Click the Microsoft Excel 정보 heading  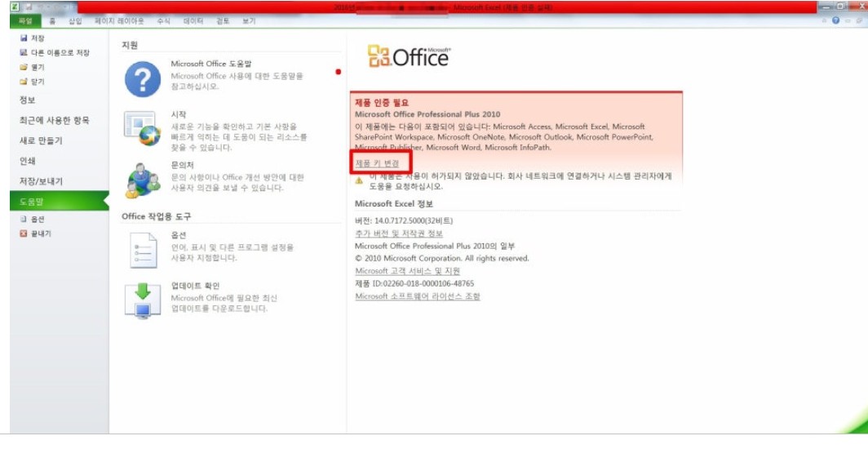pyautogui.click(x=393, y=204)
